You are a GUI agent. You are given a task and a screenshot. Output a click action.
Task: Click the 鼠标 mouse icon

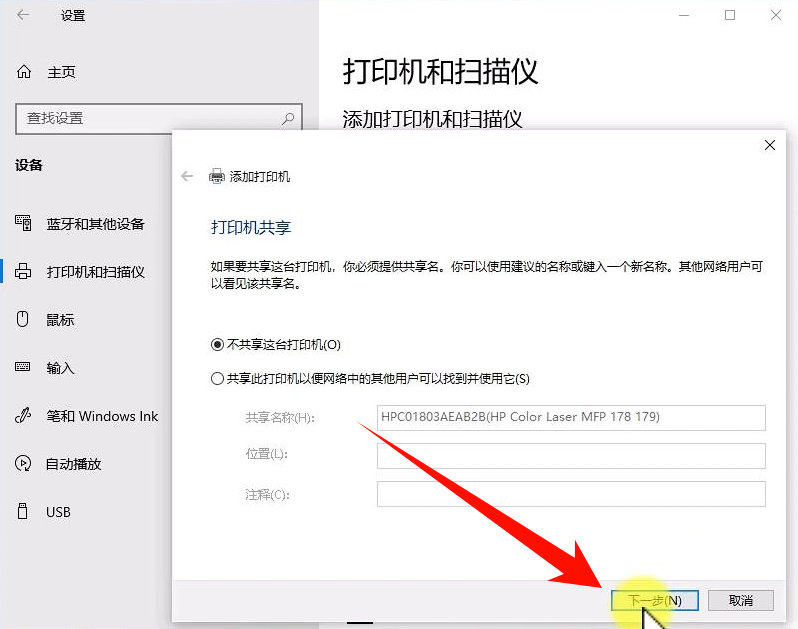22,319
